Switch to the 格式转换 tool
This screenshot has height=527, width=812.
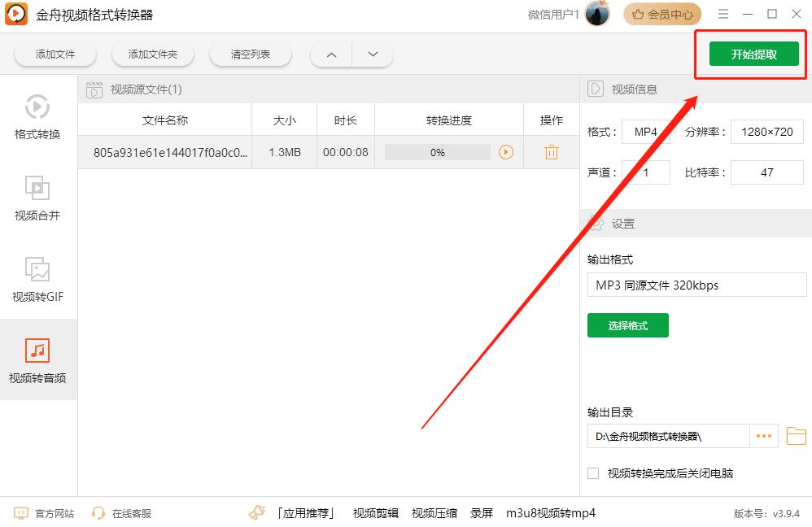[37, 118]
